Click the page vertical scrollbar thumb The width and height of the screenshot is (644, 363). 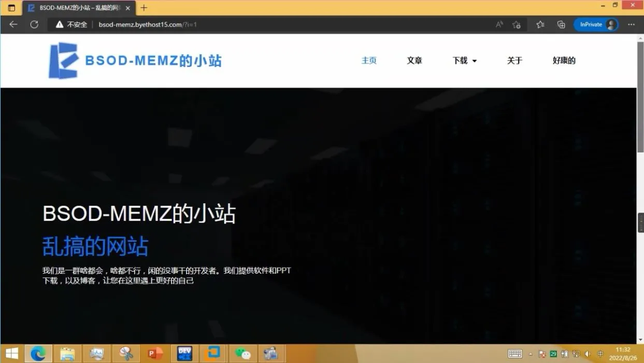click(640, 98)
